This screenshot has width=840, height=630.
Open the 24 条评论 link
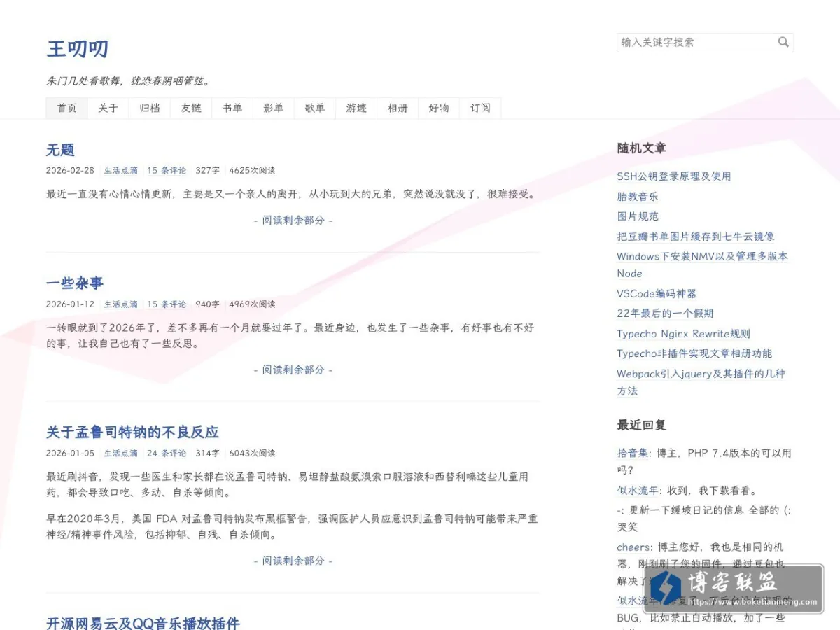(167, 453)
